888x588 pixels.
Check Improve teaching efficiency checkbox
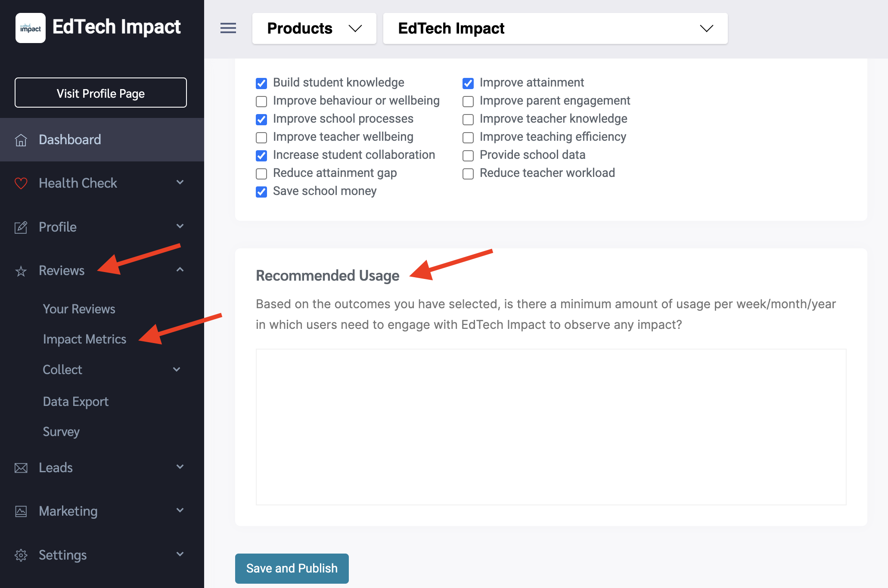click(468, 137)
